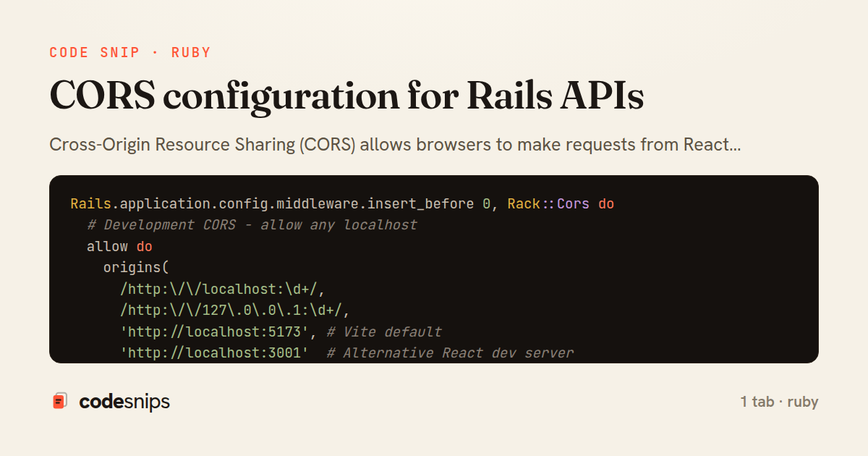This screenshot has height=456, width=868.
Task: Open the codesnips brand name link
Action: tap(124, 402)
